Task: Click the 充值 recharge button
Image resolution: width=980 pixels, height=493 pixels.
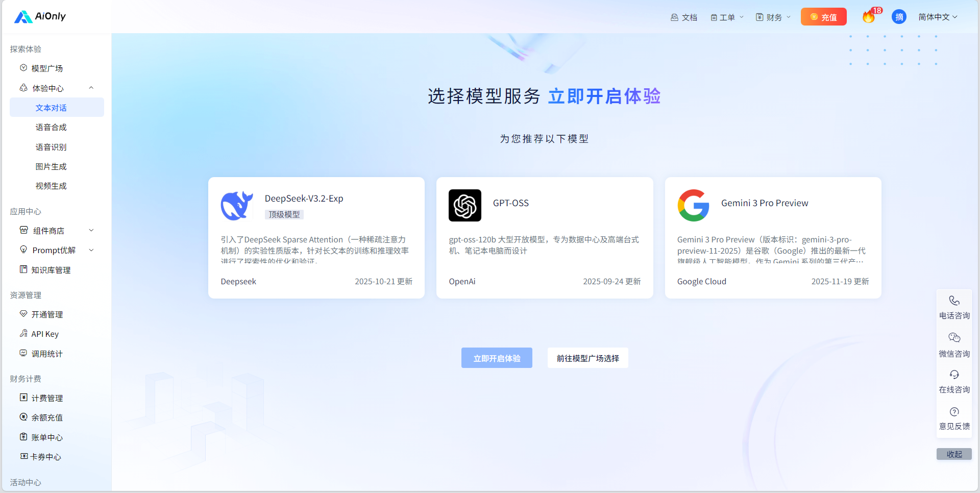Action: click(x=823, y=17)
